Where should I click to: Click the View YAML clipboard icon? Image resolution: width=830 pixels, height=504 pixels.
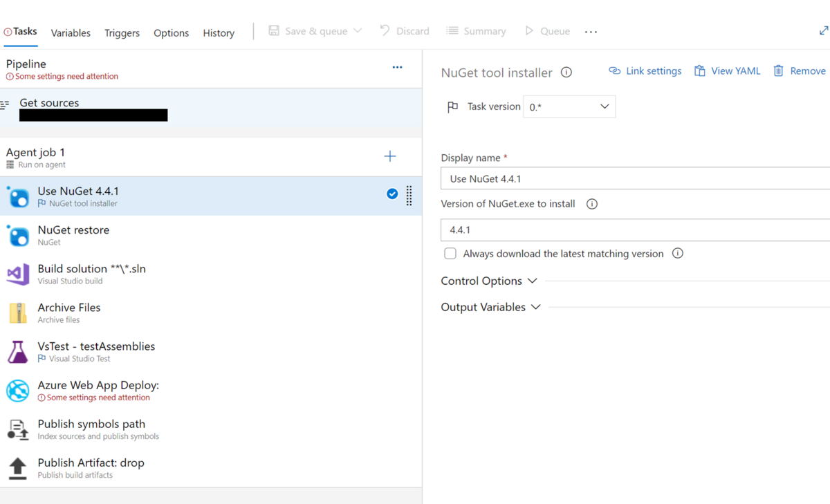click(700, 71)
